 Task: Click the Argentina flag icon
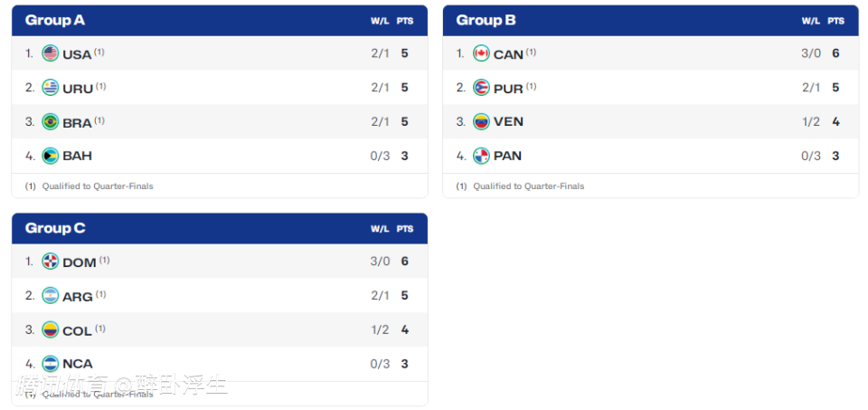[x=51, y=295]
